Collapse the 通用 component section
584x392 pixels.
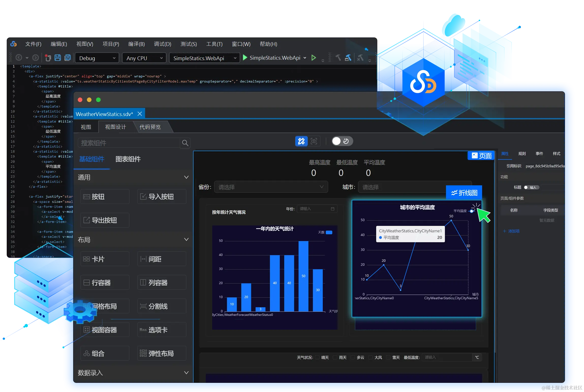tap(186, 177)
